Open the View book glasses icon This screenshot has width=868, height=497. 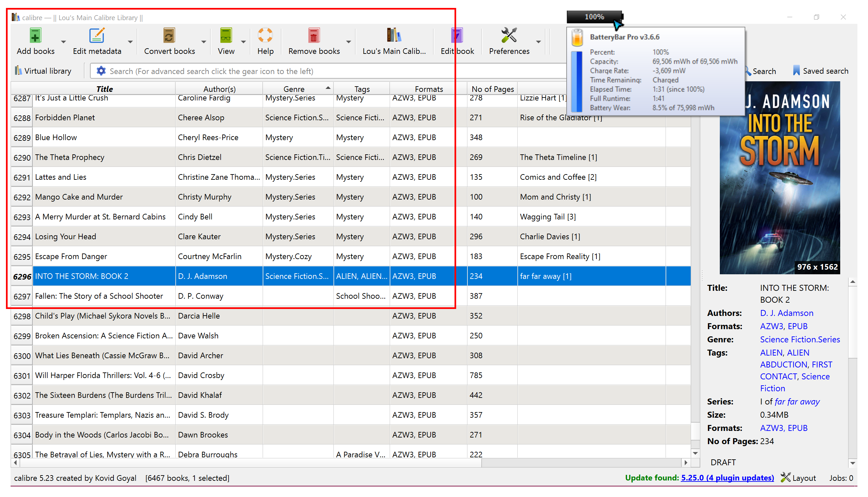point(226,36)
